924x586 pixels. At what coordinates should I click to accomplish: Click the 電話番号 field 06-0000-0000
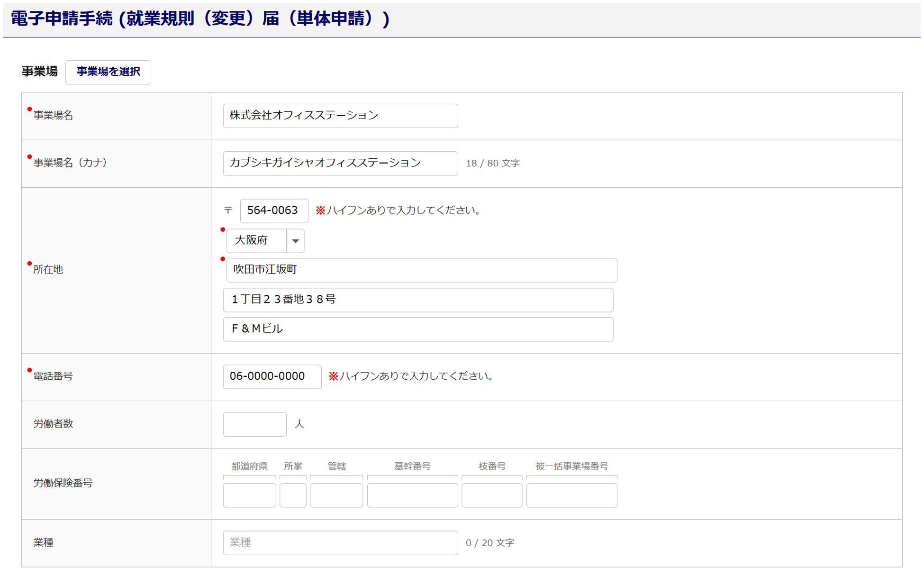pyautogui.click(x=272, y=376)
